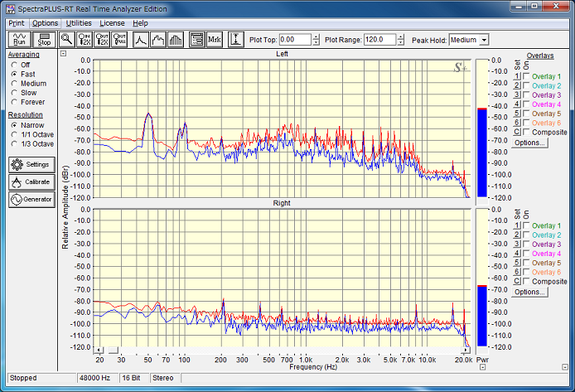Open the Help menu
575x392 pixels.
pos(141,23)
